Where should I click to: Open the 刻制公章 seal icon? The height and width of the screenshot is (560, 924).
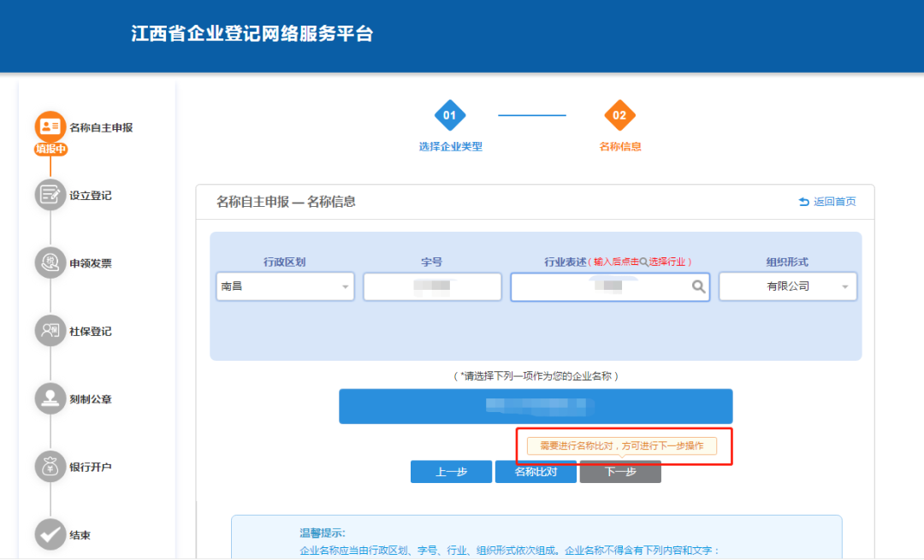(x=50, y=398)
